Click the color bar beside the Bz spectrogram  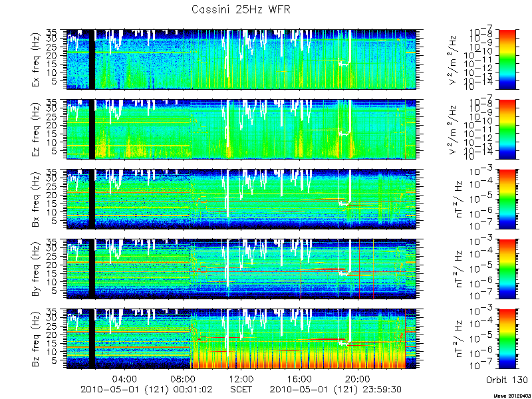point(507,339)
